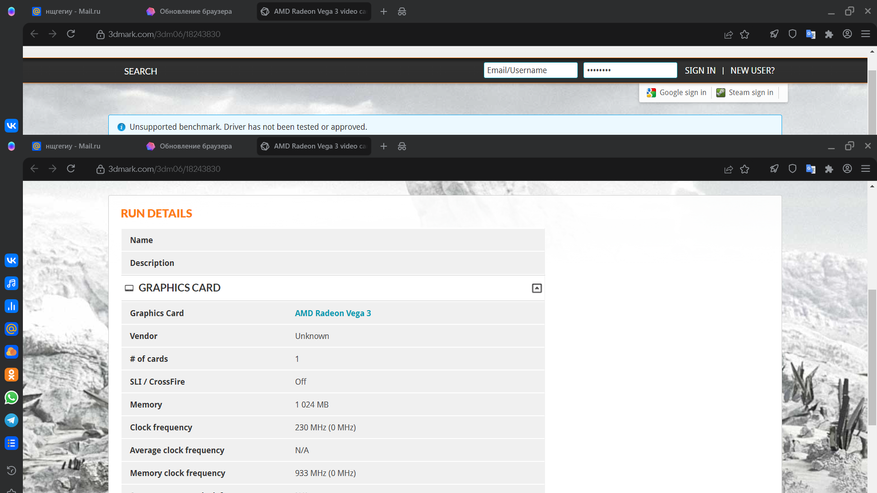Open Mail.ru @ icon in sidebar
This screenshot has width=877, height=493.
[x=11, y=329]
